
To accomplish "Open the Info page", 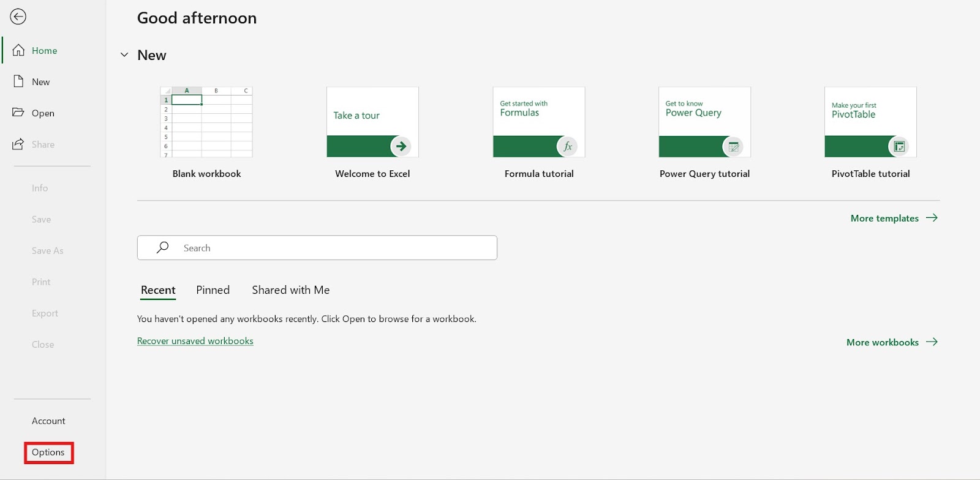I will tap(40, 188).
